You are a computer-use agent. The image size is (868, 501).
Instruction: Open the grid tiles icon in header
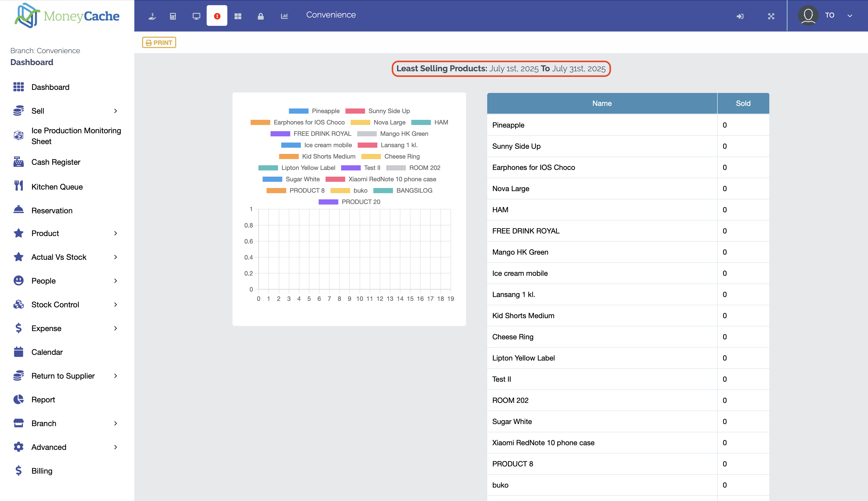(x=238, y=16)
